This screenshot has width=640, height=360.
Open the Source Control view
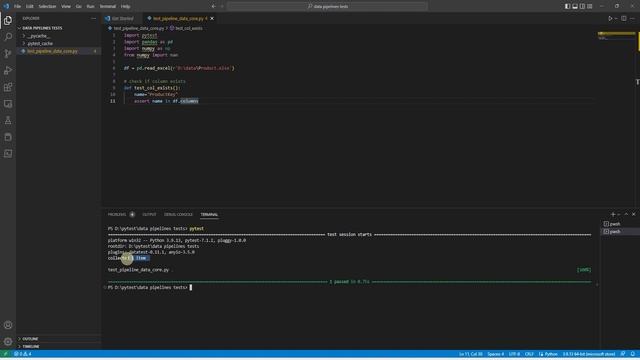[x=8, y=53]
